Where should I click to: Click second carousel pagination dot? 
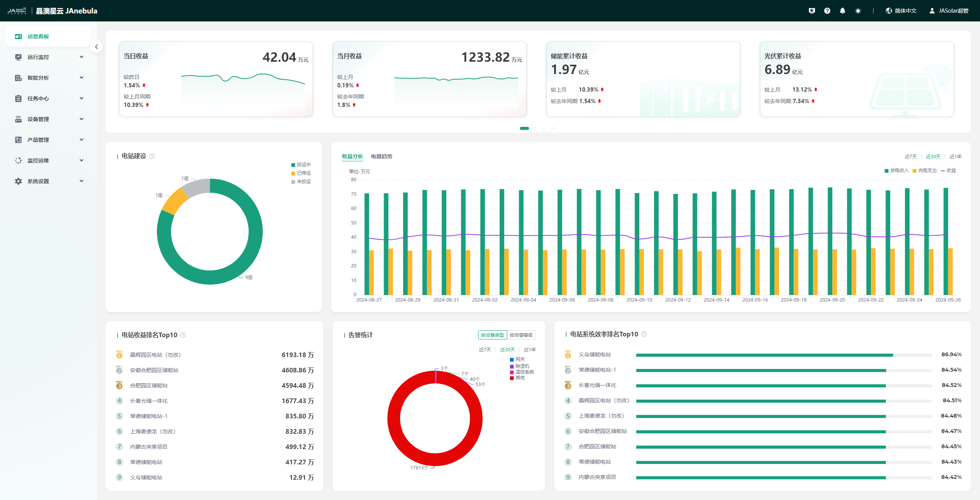pos(534,128)
